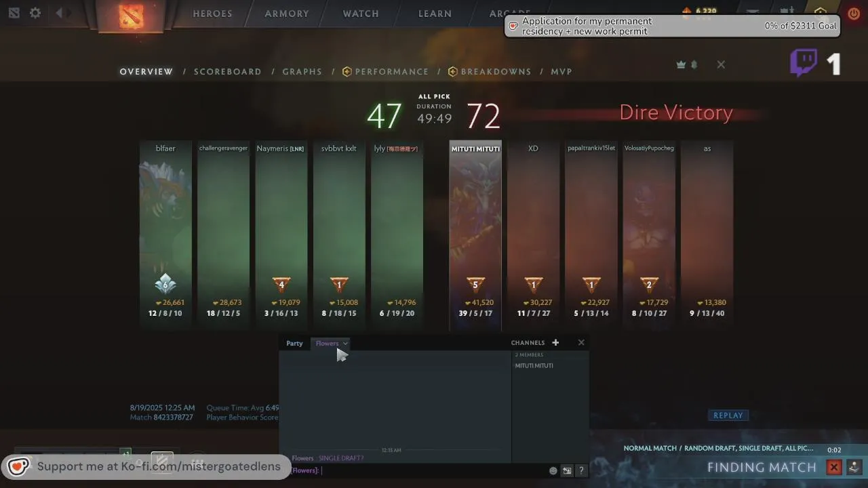Viewport: 868px width, 488px height.
Task: Click svbbvt kxlt's rank medal
Action: (339, 285)
